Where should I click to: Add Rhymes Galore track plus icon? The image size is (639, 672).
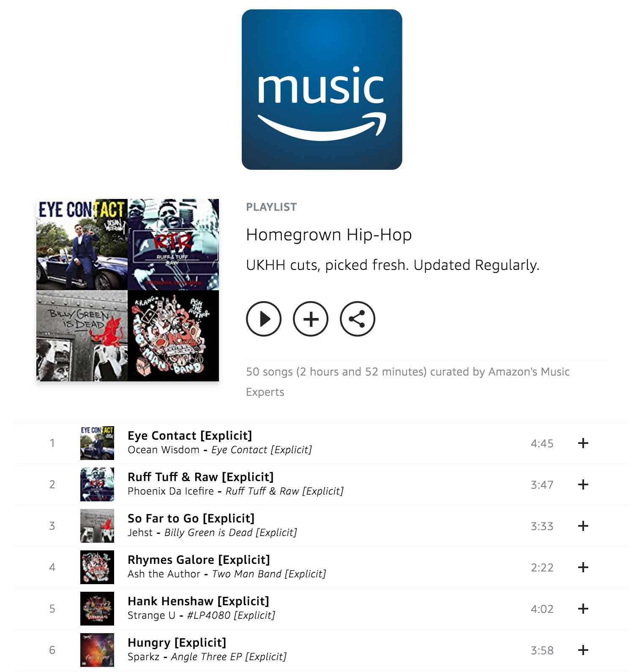coord(583,567)
